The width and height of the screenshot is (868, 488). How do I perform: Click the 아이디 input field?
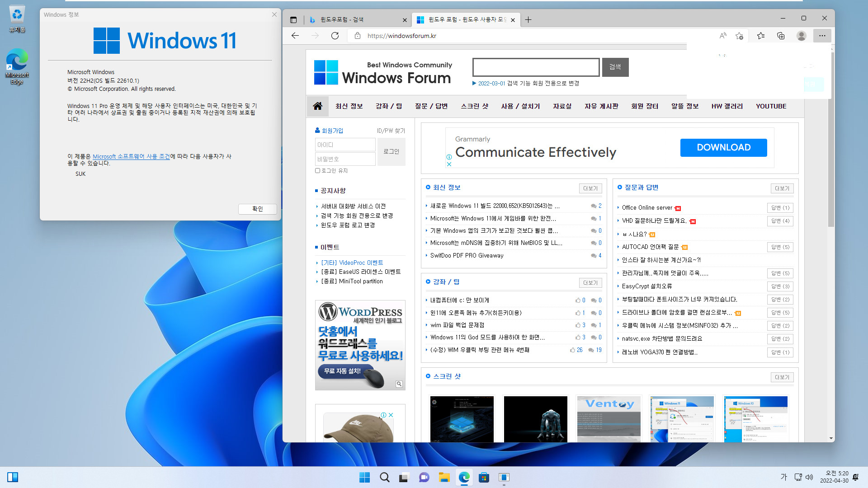click(x=345, y=144)
